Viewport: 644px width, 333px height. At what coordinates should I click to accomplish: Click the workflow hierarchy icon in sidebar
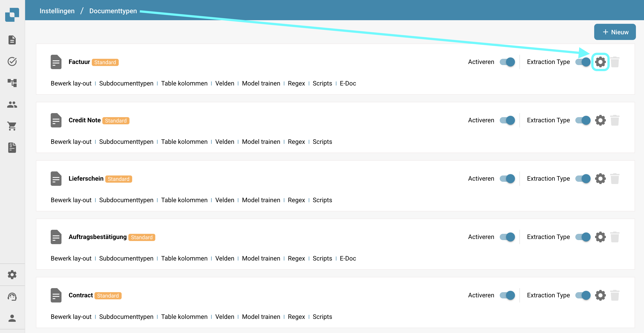[x=12, y=83]
